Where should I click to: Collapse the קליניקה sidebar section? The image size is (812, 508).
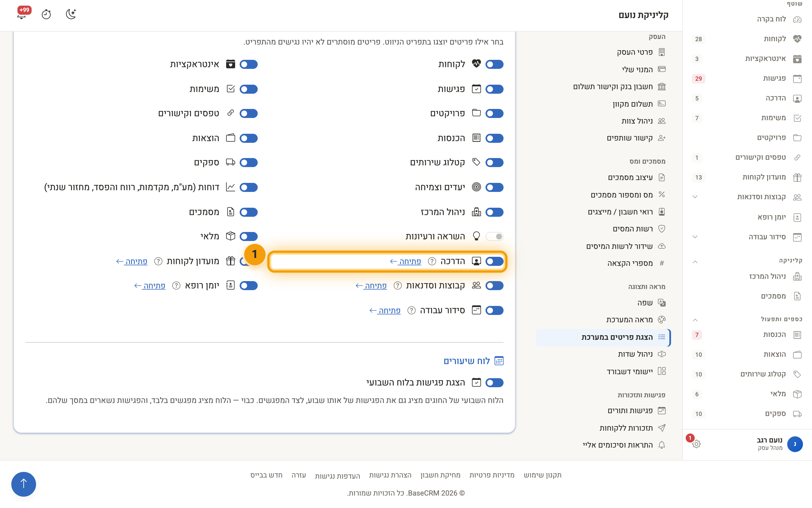point(695,262)
